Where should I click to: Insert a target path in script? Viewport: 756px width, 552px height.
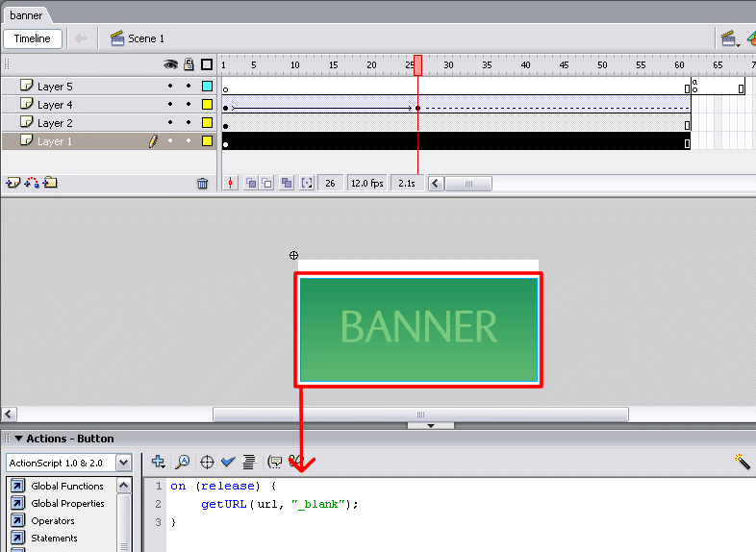(x=206, y=463)
